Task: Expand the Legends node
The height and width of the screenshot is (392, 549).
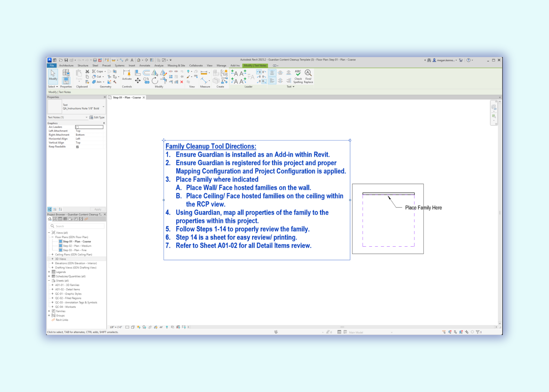Action: point(49,272)
